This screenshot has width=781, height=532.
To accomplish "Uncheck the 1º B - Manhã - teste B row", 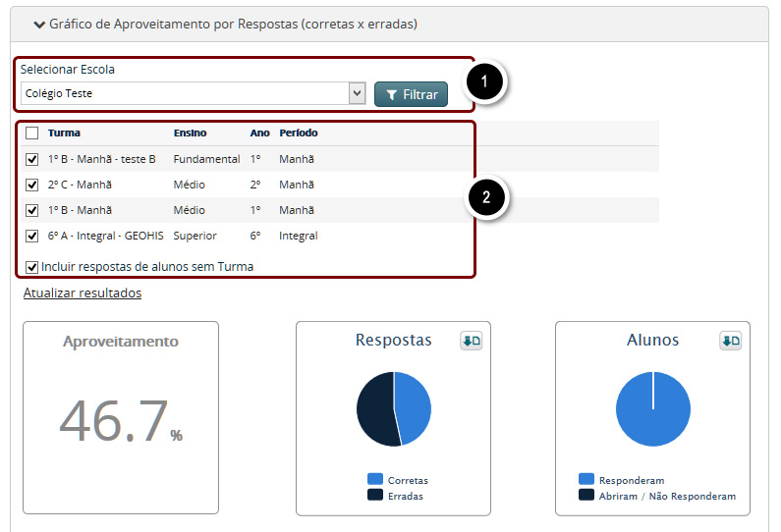I will [32, 159].
